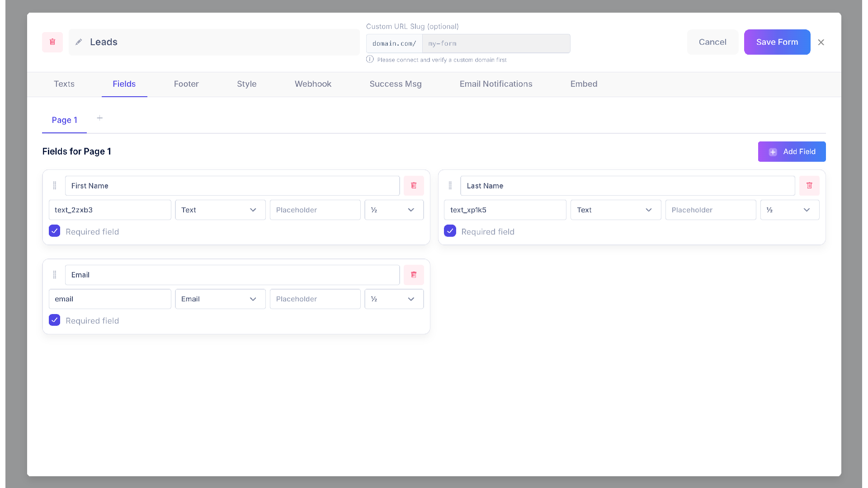868x488 pixels.
Task: Grab the Email field drag handle
Action: 55,275
